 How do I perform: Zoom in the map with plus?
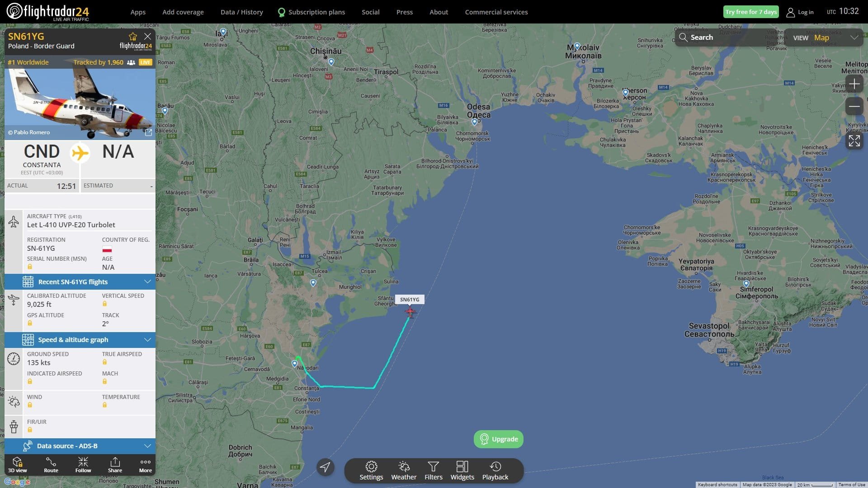(854, 84)
